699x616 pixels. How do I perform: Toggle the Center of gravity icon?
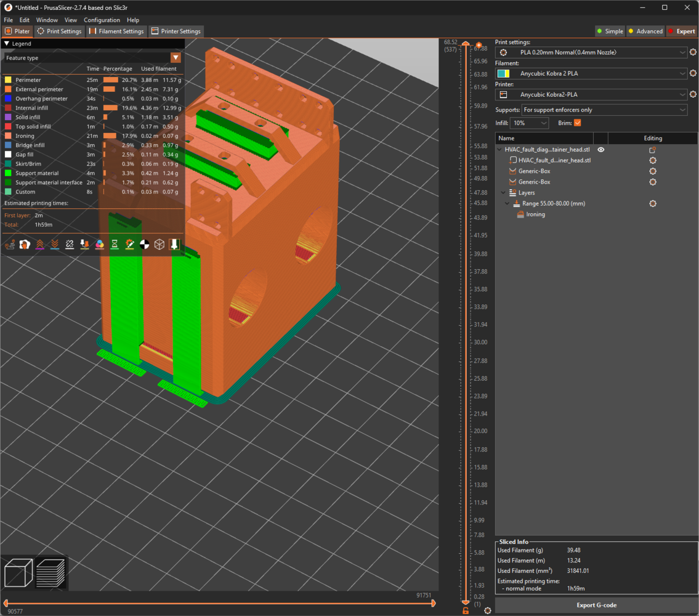[x=145, y=245]
